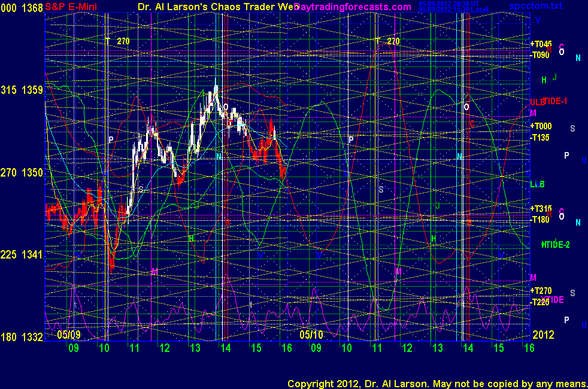The height and width of the screenshot is (389, 588).
Task: Select the -T135 level marker
Action: (540, 137)
